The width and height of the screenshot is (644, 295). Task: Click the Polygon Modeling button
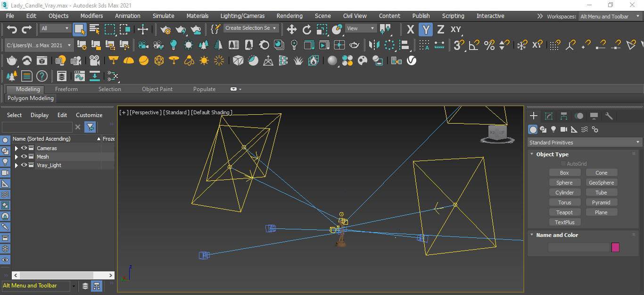click(31, 98)
